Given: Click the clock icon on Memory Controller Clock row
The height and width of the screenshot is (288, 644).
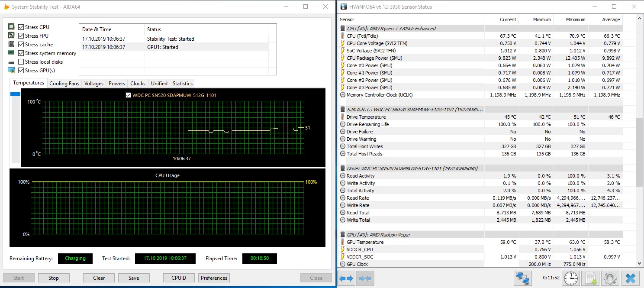Looking at the screenshot, I should (343, 95).
